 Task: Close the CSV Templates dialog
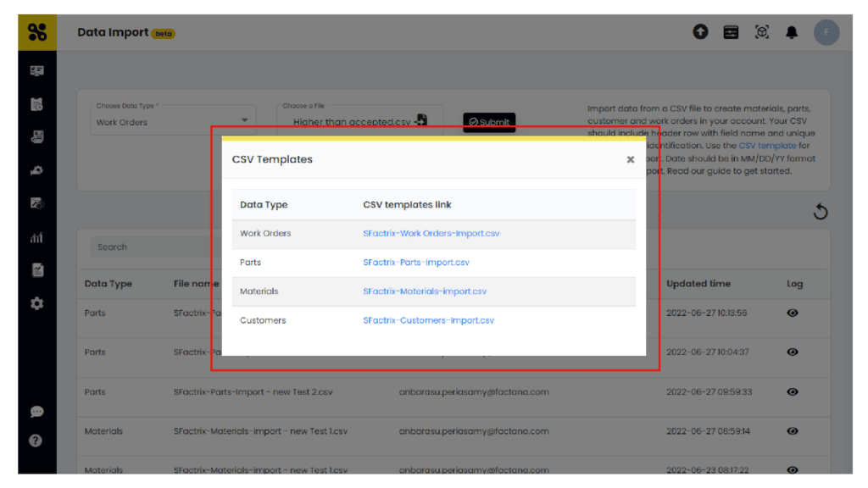[630, 159]
